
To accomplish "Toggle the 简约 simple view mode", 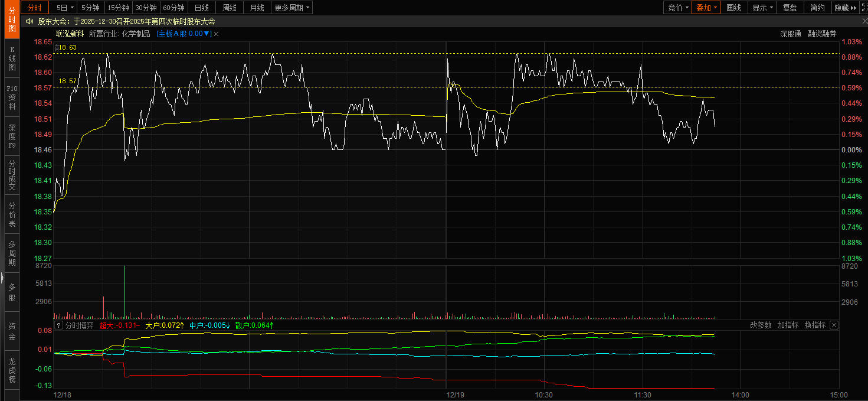I will click(x=817, y=8).
